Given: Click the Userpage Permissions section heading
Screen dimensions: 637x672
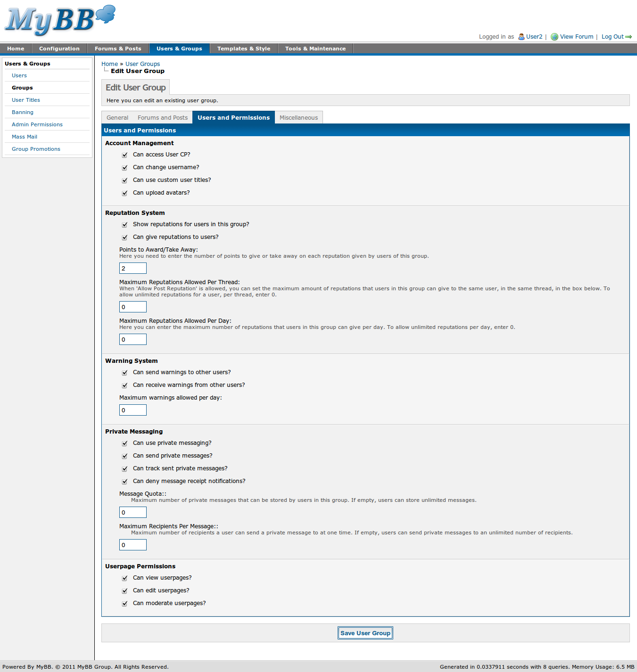Looking at the screenshot, I should click(x=140, y=566).
